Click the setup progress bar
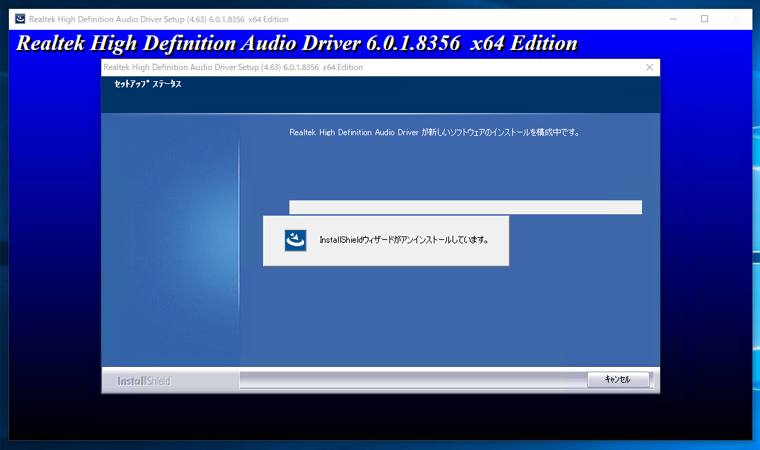This screenshot has width=760, height=450. point(465,207)
